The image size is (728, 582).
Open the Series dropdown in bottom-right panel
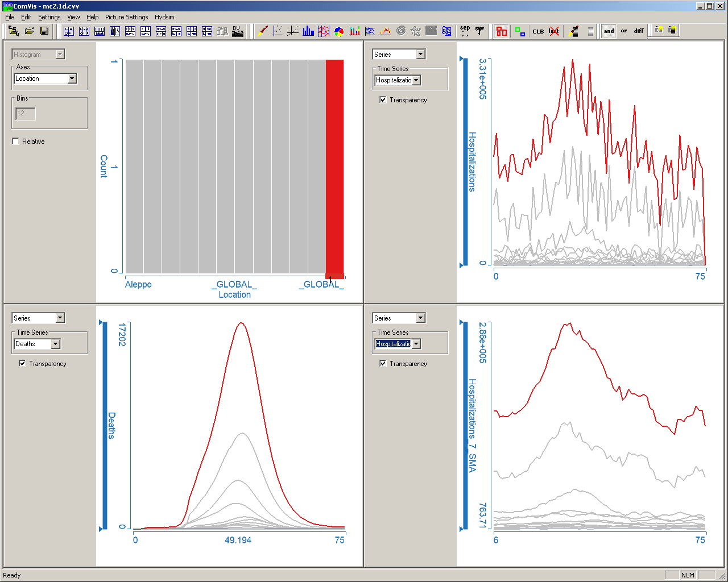pyautogui.click(x=421, y=318)
